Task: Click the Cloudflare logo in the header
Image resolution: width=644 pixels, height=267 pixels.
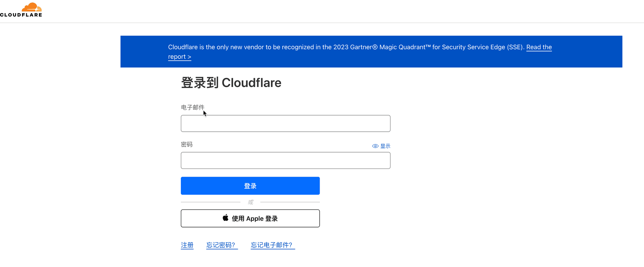Action: tap(21, 10)
